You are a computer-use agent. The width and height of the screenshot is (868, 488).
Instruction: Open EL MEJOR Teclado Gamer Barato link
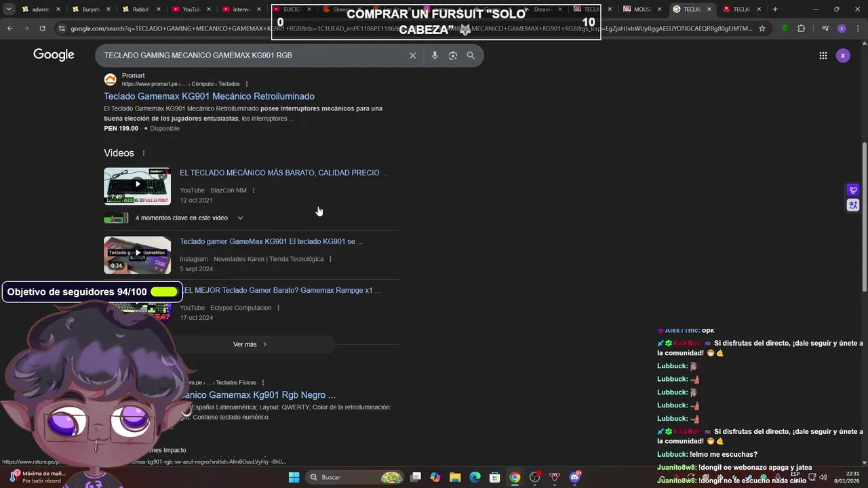click(x=282, y=290)
